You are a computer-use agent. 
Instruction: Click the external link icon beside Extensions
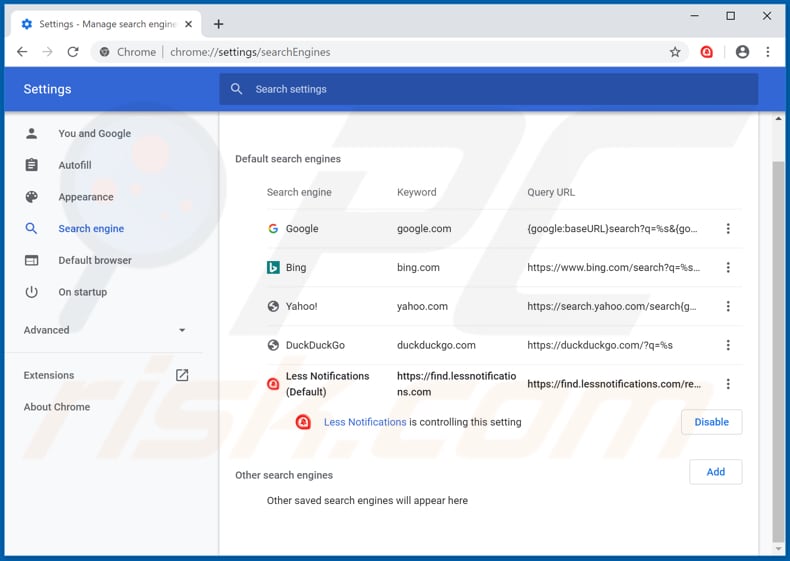pos(182,375)
